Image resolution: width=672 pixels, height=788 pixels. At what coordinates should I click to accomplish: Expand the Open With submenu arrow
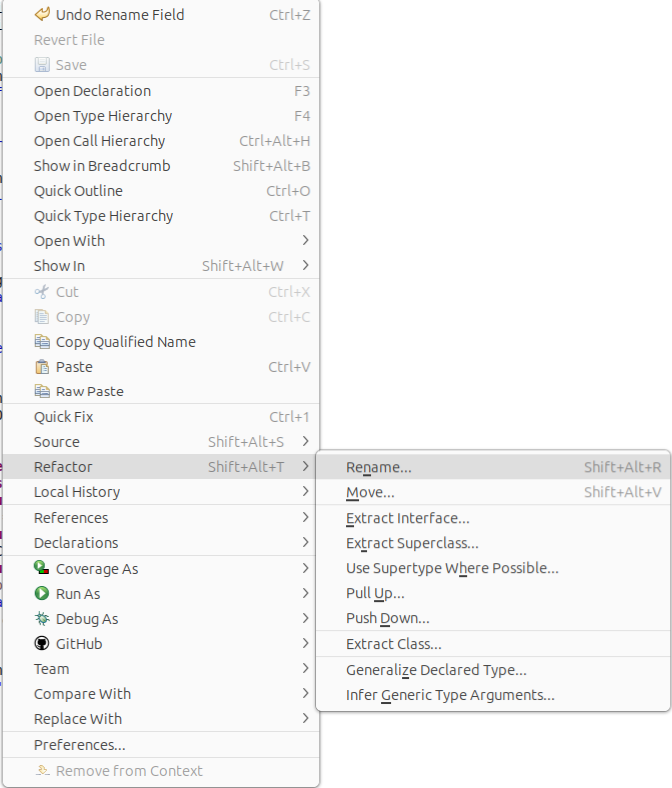pyautogui.click(x=305, y=241)
